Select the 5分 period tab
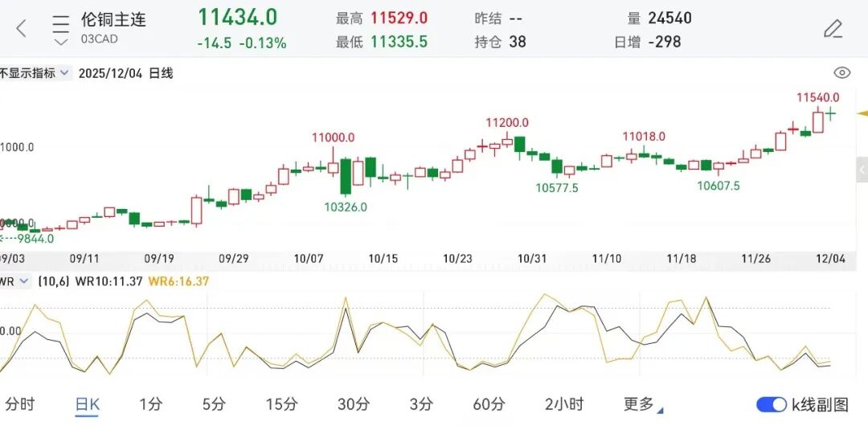The height and width of the screenshot is (426, 868). tap(214, 404)
